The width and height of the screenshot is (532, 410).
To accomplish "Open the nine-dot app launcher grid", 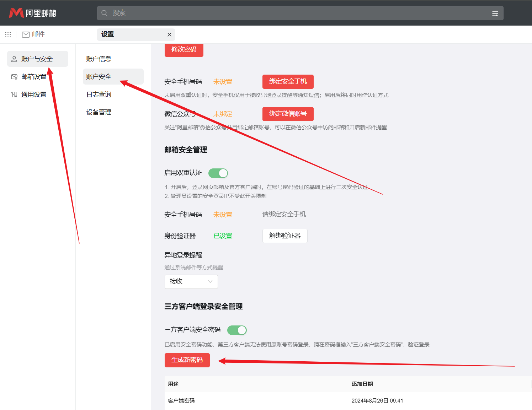I will click(x=8, y=34).
